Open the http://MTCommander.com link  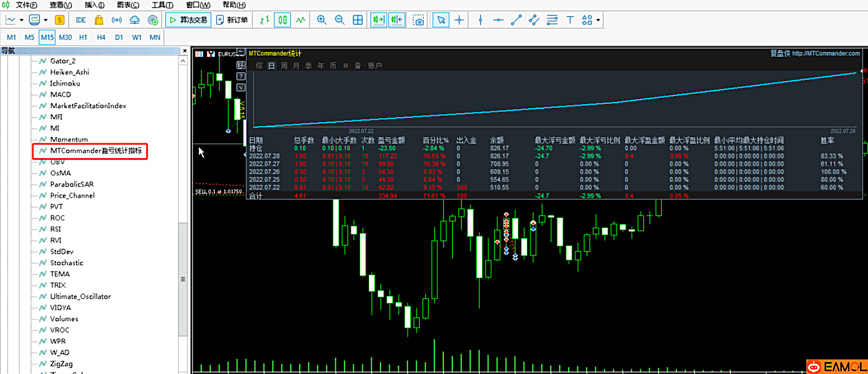pos(827,53)
